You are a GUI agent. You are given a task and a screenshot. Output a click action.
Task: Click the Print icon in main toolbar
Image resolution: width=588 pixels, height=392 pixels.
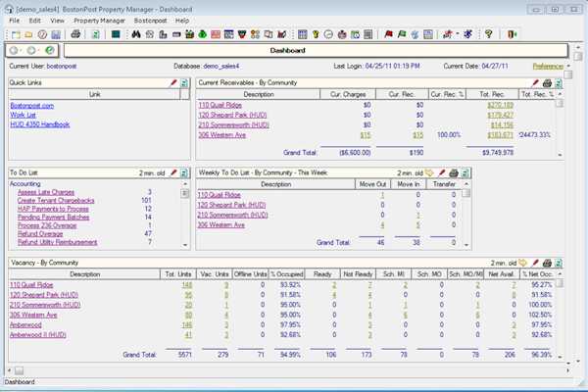click(x=75, y=34)
